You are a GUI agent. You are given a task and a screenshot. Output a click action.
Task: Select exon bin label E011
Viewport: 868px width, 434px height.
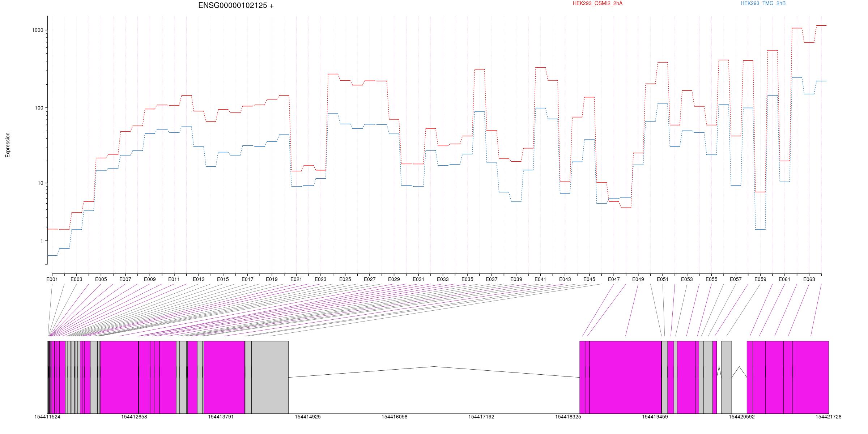pos(174,279)
